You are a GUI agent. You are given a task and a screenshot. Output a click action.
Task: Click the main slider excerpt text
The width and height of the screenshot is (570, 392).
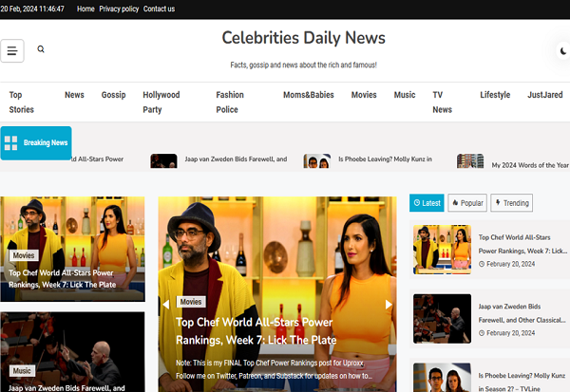(x=274, y=369)
